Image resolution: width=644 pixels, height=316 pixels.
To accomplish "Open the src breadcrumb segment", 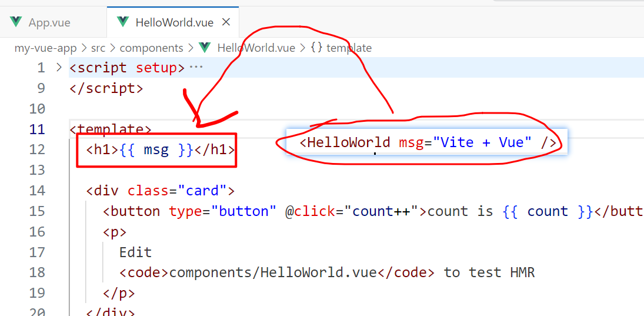I will [x=98, y=48].
